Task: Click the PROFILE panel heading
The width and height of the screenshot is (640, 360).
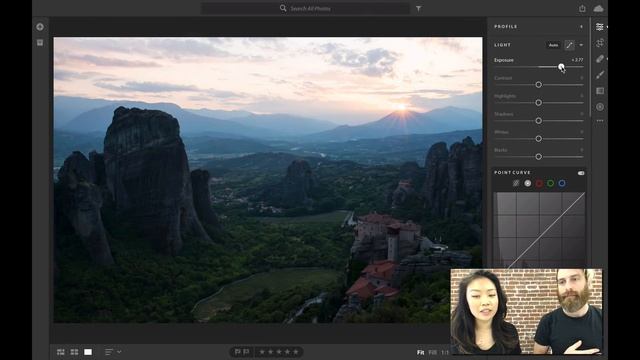Action: [506, 27]
